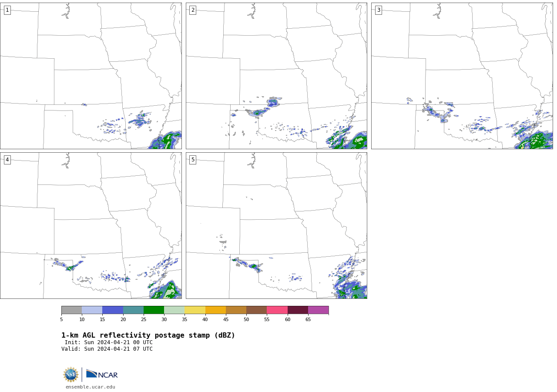Select the maroon 60-65 dBZ swatch
This screenshot has height=392, width=557.
[x=298, y=310]
